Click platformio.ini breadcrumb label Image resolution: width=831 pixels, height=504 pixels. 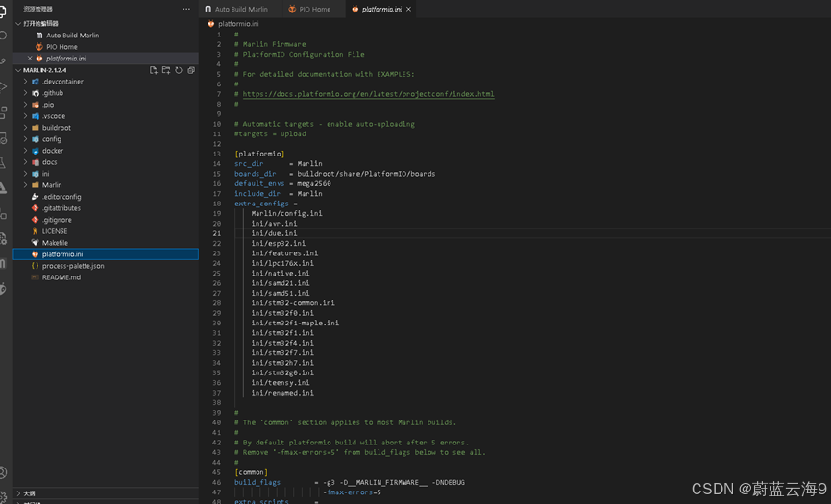pos(238,24)
